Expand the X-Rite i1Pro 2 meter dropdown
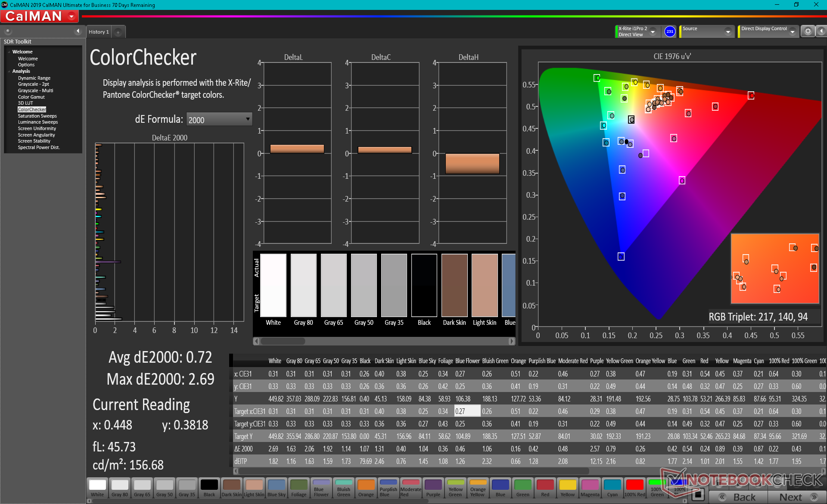Viewport: 827px width, 504px height. (x=653, y=31)
